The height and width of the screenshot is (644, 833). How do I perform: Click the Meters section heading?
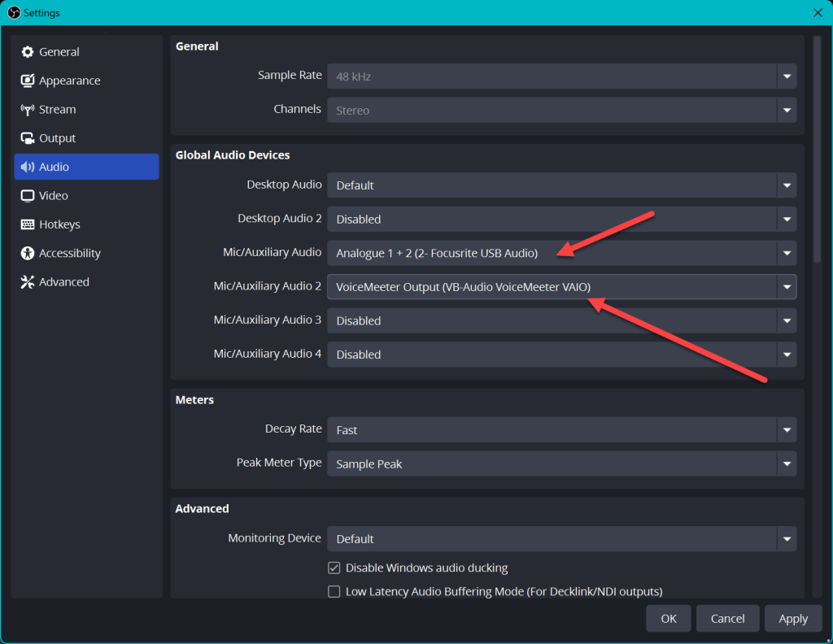(x=194, y=400)
